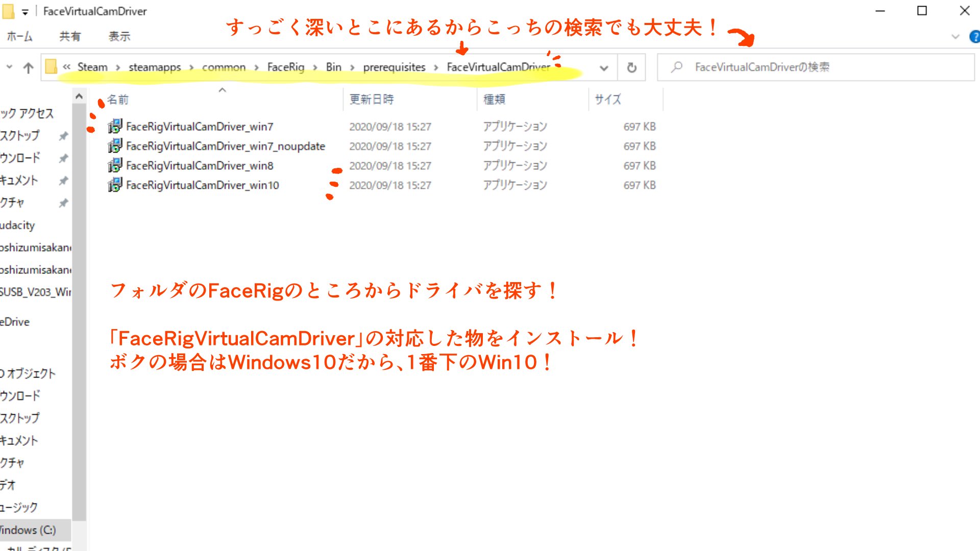The width and height of the screenshot is (980, 551).
Task: Click the pin icon beside ダウンロード
Action: coord(63,158)
